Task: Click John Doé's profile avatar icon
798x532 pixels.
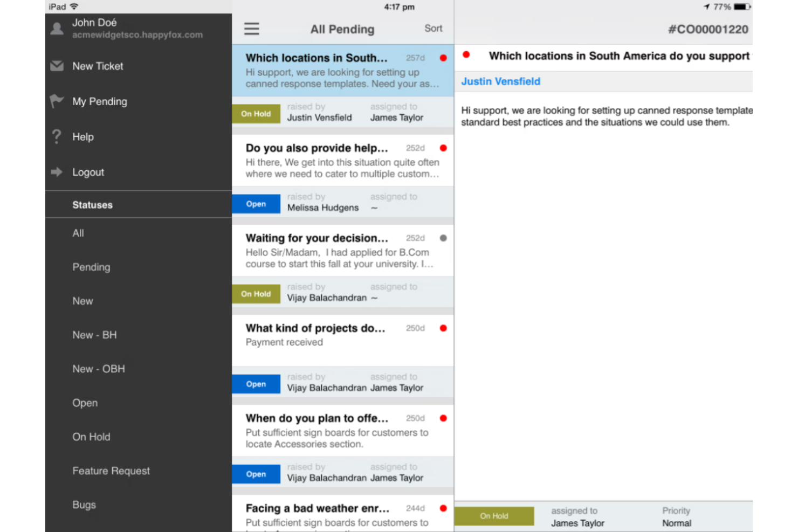Action: point(57,28)
